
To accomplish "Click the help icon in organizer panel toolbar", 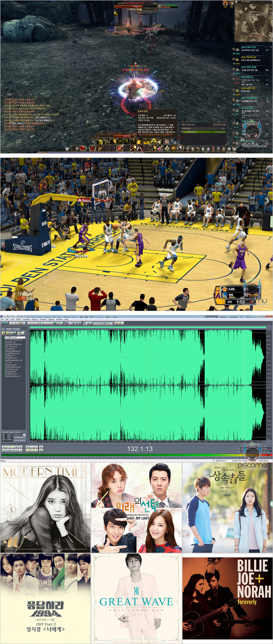I will (x=23, y=333).
